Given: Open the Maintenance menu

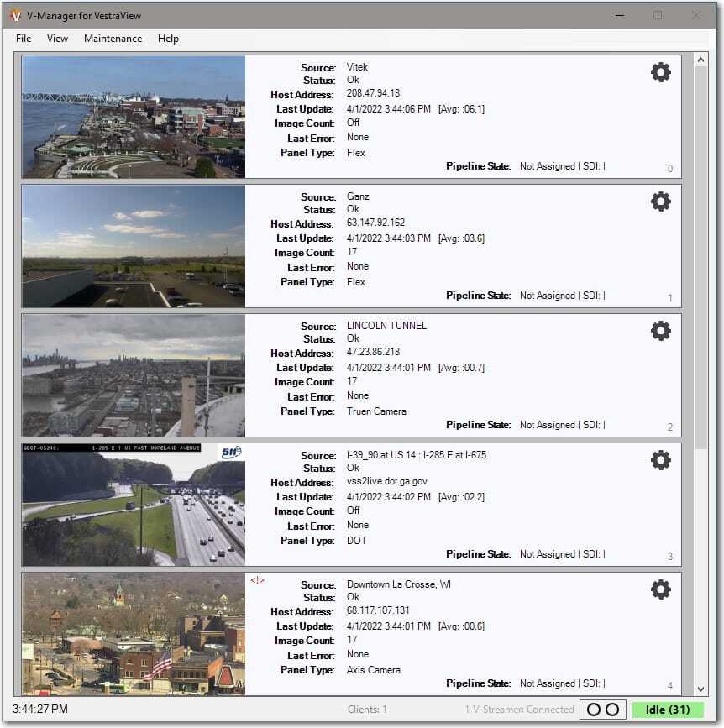Looking at the screenshot, I should (113, 39).
